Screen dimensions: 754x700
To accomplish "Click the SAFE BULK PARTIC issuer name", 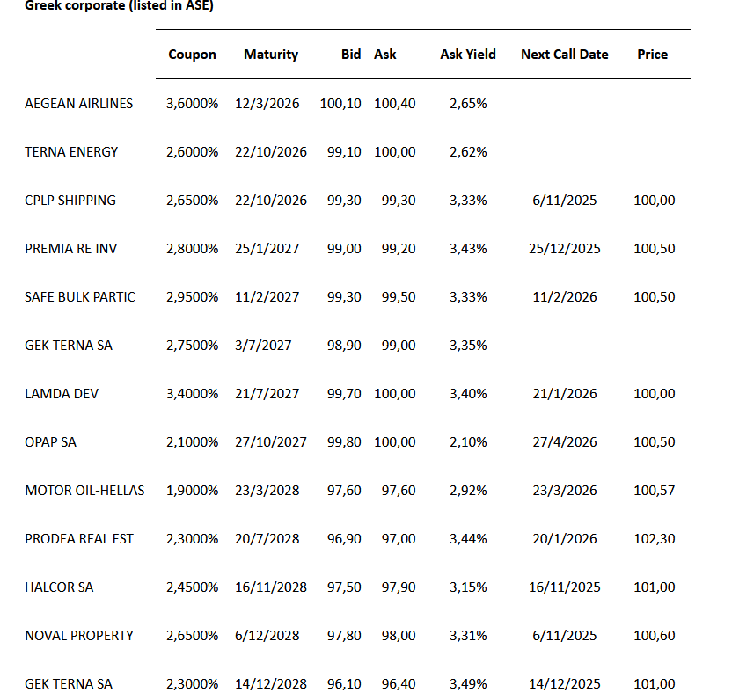I will tap(80, 297).
